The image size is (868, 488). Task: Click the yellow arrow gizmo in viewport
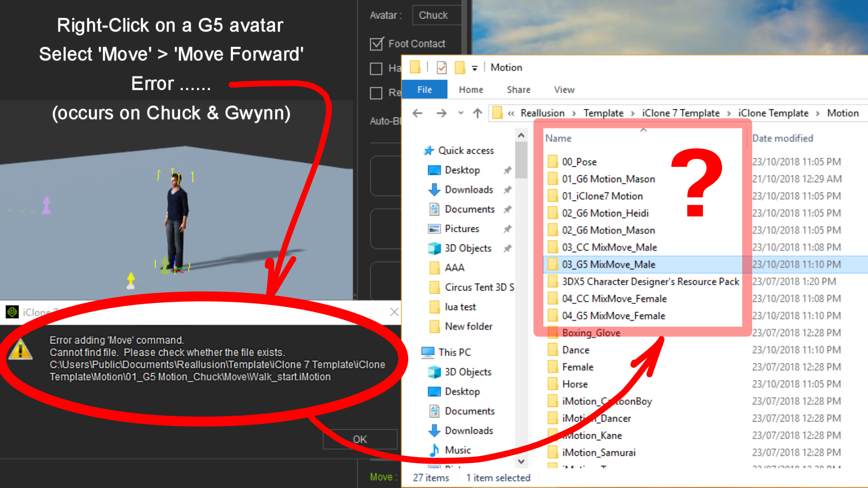[131, 281]
